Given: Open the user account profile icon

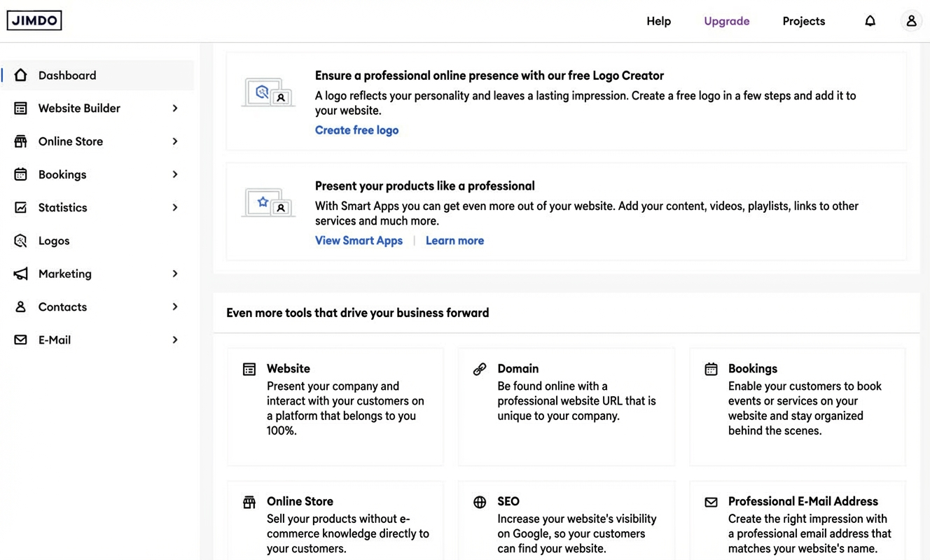Looking at the screenshot, I should click(911, 21).
